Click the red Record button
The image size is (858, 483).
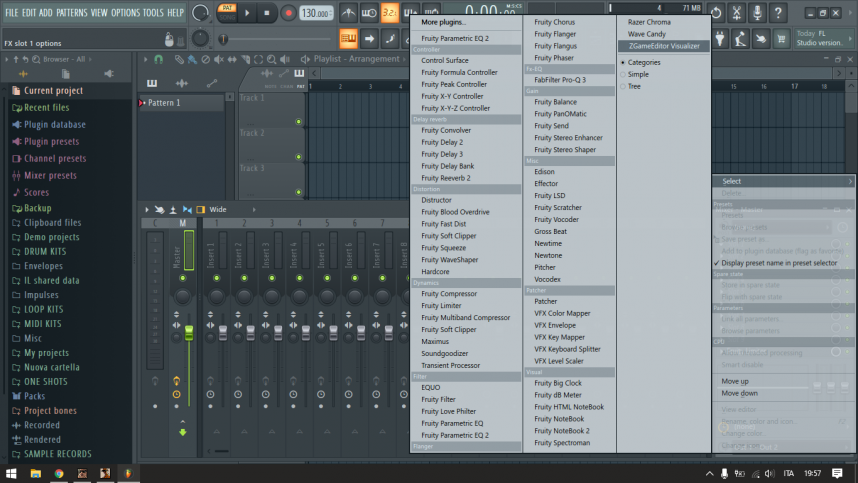pyautogui.click(x=288, y=13)
